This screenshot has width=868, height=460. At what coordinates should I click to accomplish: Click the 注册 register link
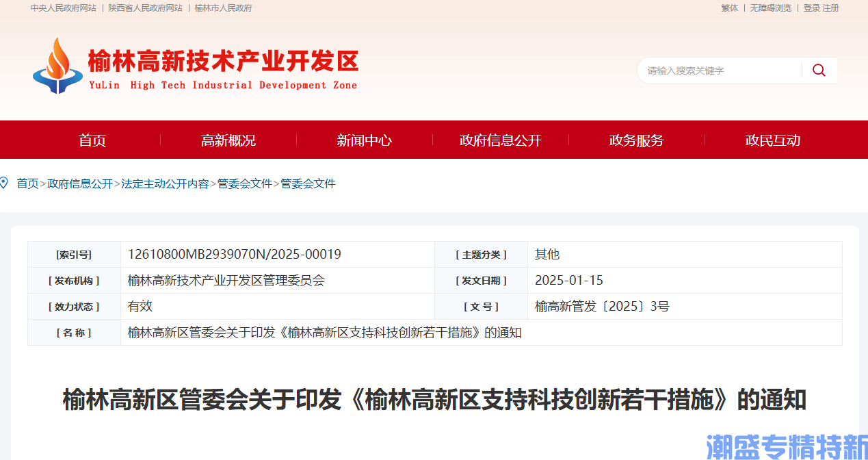830,8
